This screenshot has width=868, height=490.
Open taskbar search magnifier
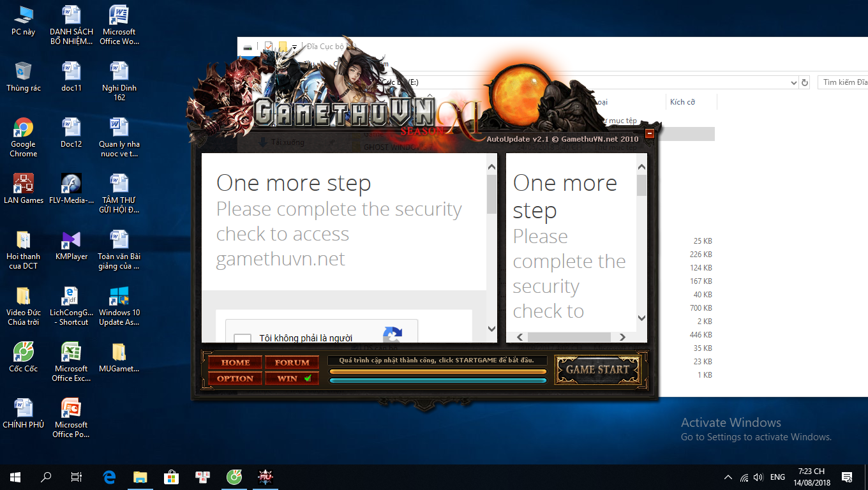[x=46, y=477]
